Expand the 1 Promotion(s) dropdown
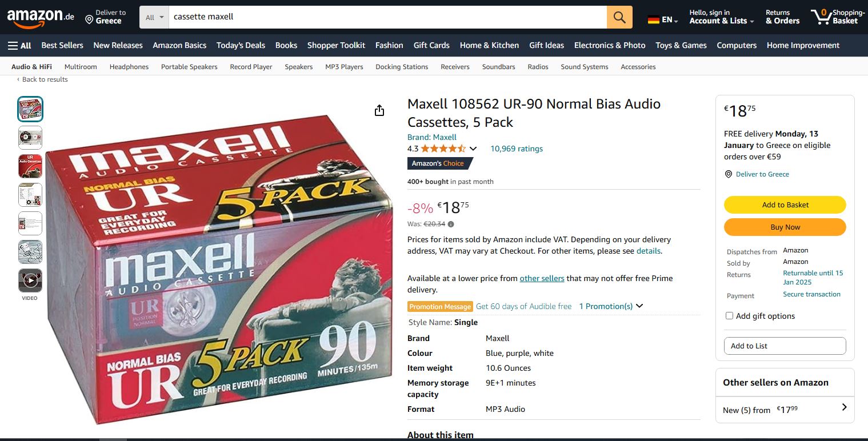The width and height of the screenshot is (868, 441). [611, 306]
